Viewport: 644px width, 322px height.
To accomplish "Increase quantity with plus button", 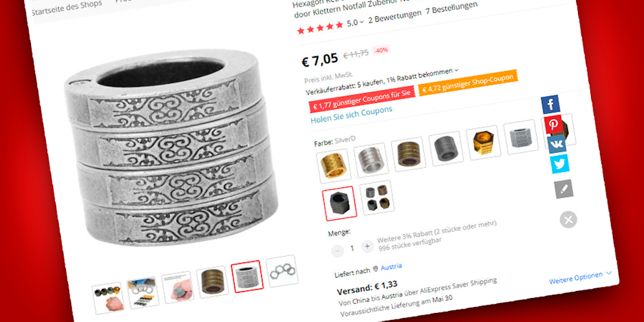I will pos(367,247).
